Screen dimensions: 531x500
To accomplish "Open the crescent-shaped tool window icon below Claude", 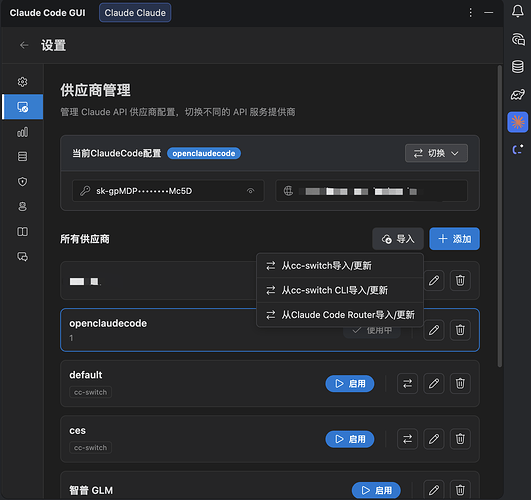I will (517, 149).
